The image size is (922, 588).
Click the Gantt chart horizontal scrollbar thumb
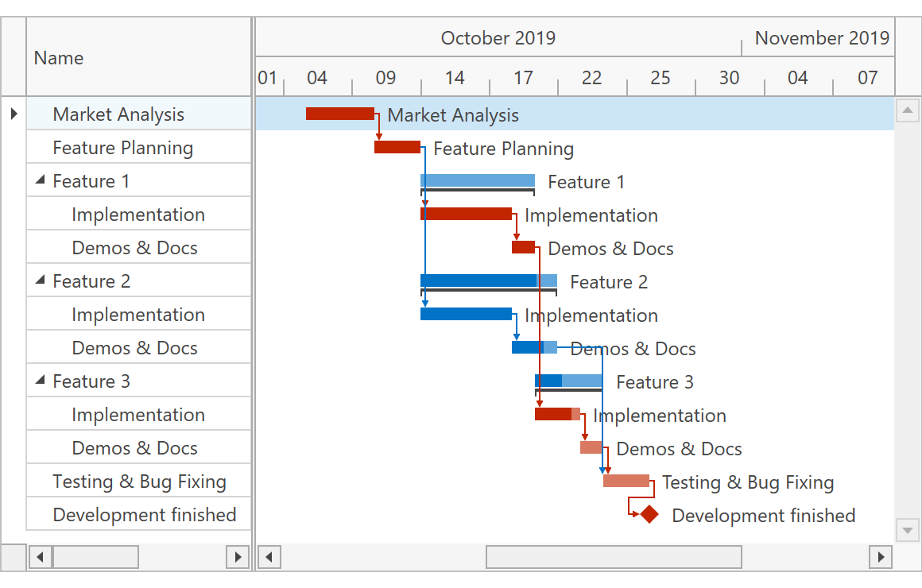pos(614,557)
